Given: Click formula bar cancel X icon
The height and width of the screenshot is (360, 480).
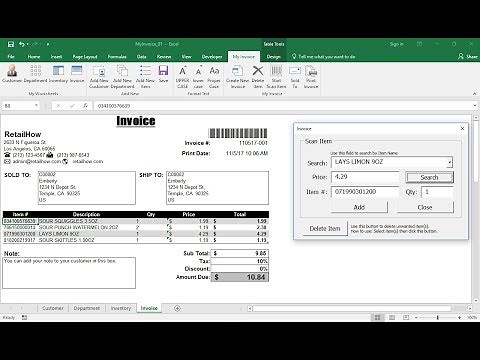Looking at the screenshot, I should (x=58, y=106).
